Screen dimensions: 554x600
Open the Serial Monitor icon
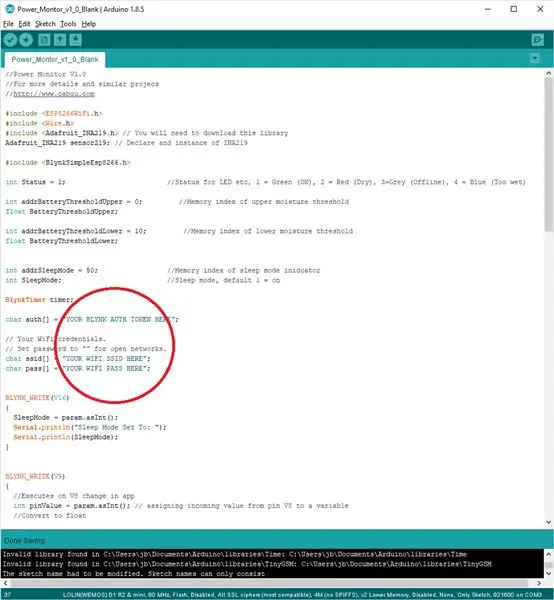coord(538,40)
